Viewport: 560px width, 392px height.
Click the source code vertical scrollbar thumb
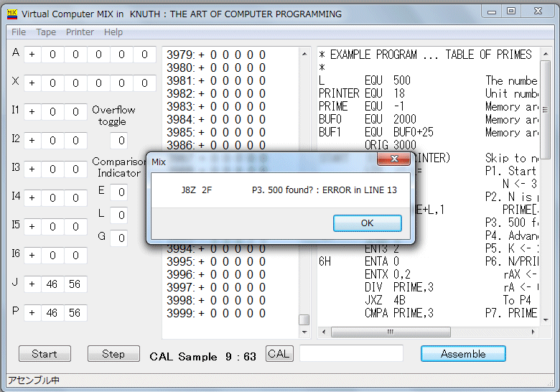click(x=546, y=110)
